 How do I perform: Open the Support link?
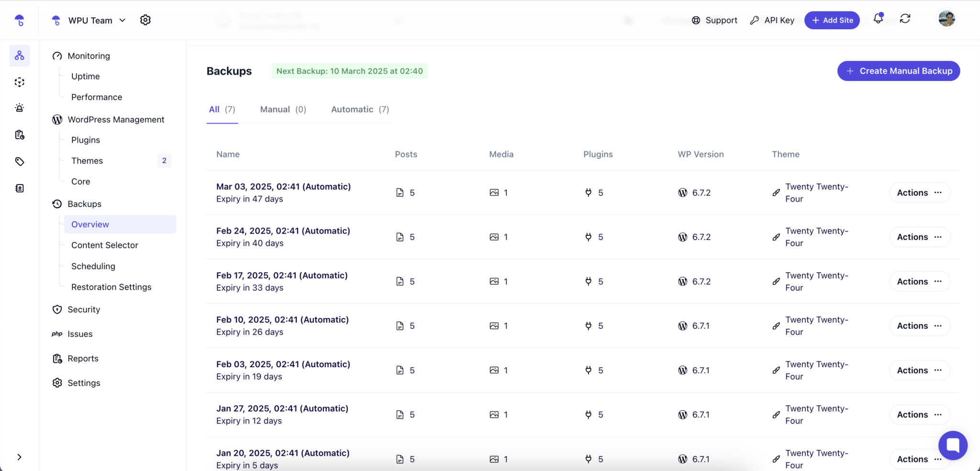[x=715, y=20]
